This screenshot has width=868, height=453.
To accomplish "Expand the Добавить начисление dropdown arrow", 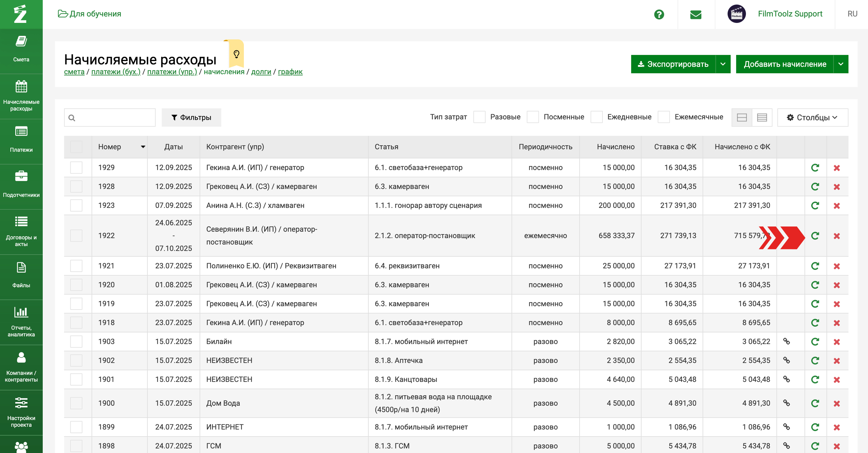I will click(841, 64).
